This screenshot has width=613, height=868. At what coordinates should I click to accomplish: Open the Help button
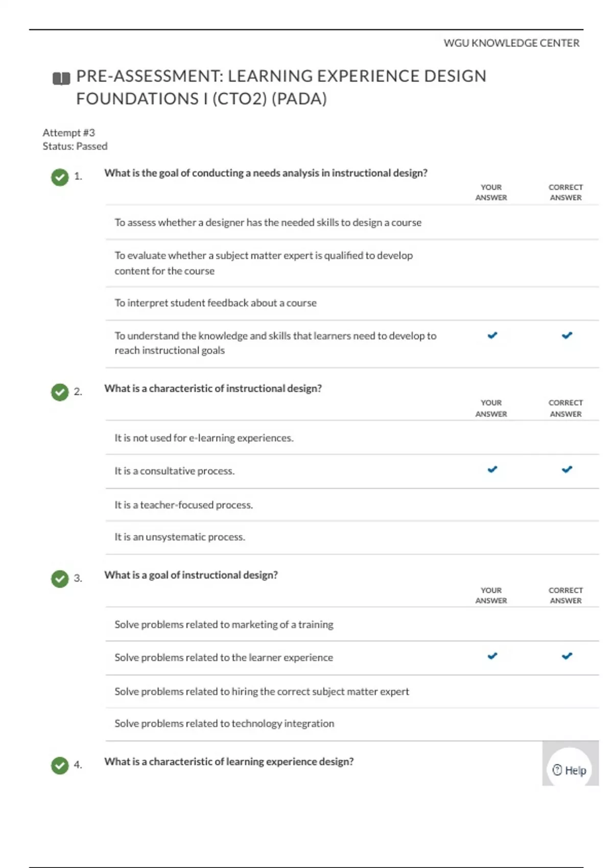[x=570, y=770]
